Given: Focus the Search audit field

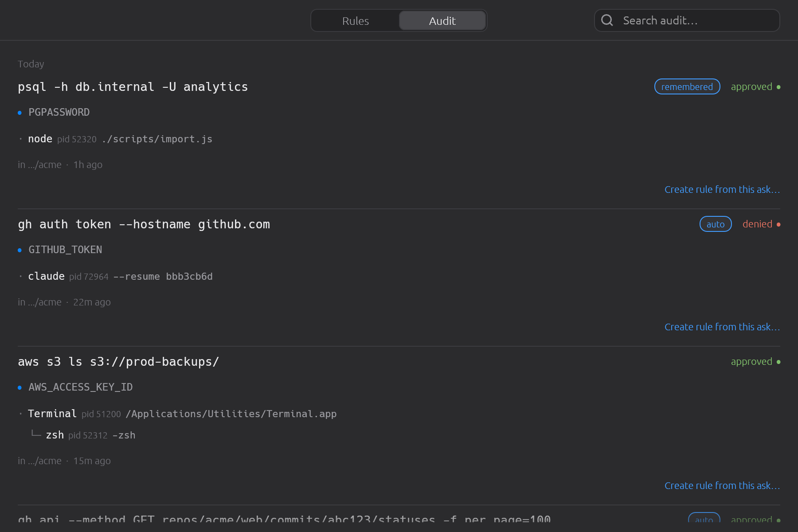Looking at the screenshot, I should pos(687,20).
